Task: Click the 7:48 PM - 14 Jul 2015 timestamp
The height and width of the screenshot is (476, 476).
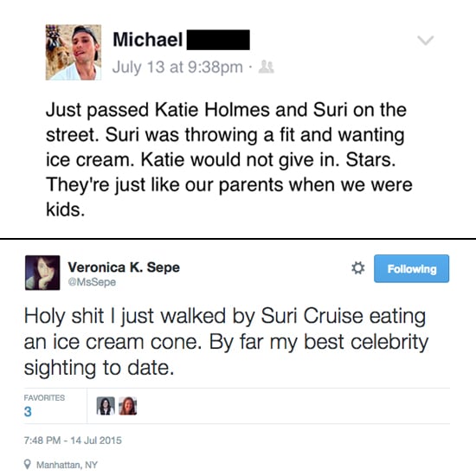Action: coord(73,441)
